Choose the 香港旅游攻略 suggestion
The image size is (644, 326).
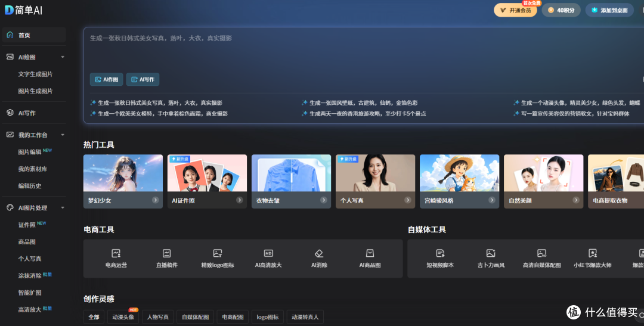pos(364,113)
